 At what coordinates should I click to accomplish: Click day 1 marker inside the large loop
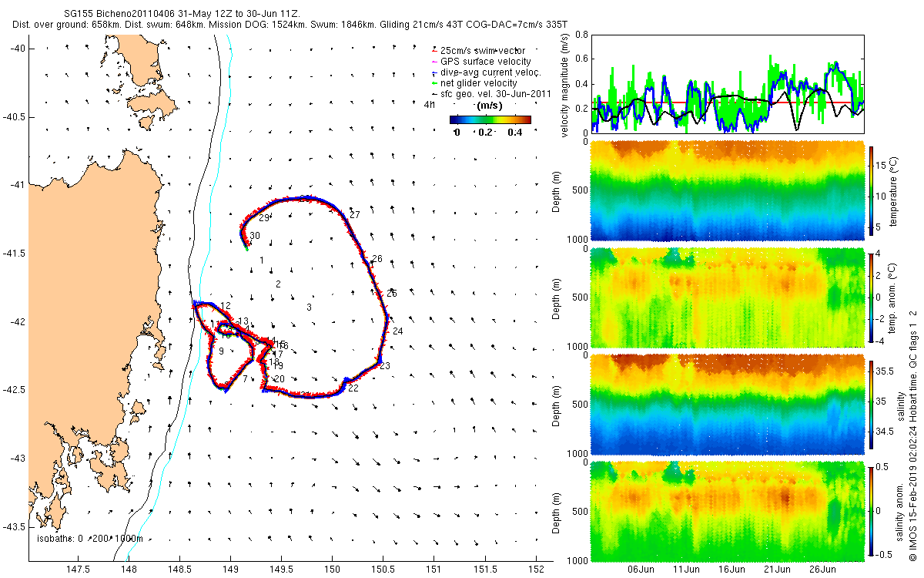pyautogui.click(x=262, y=260)
